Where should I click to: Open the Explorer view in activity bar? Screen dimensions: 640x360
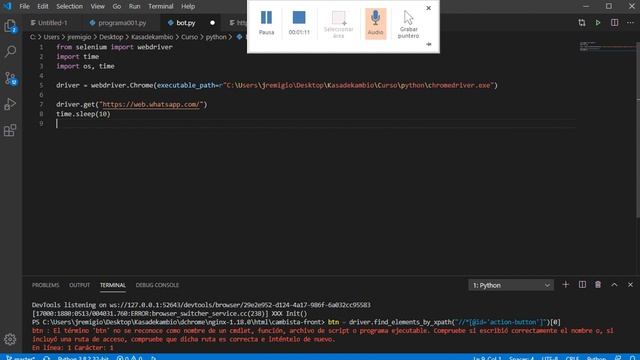(10, 26)
